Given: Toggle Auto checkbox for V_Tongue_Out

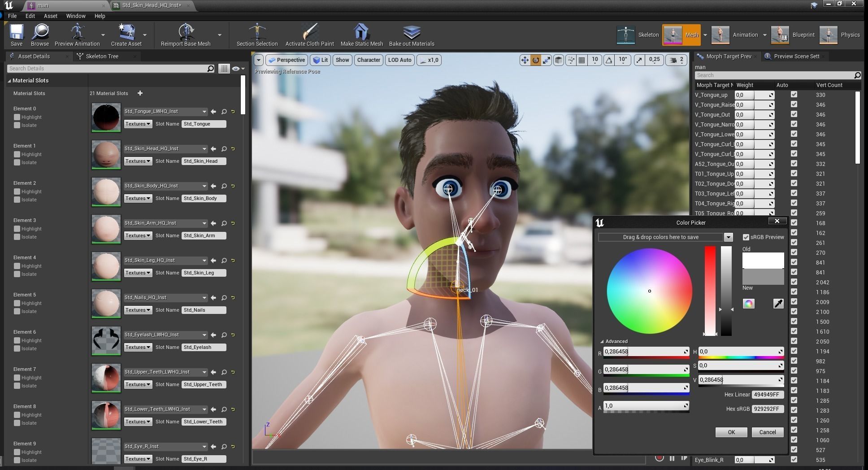Looking at the screenshot, I should [794, 114].
